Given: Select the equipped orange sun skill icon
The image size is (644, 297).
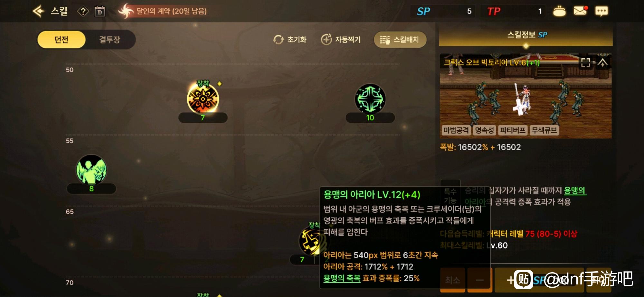Looking at the screenshot, I should pos(203,98).
